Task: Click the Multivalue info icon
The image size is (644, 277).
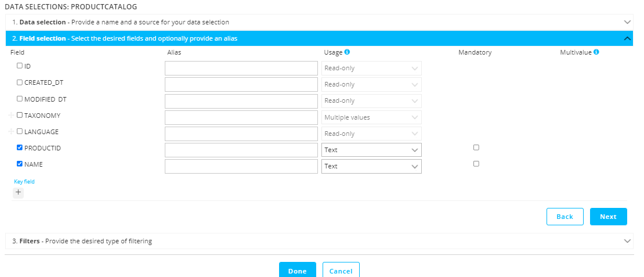Action: click(596, 52)
